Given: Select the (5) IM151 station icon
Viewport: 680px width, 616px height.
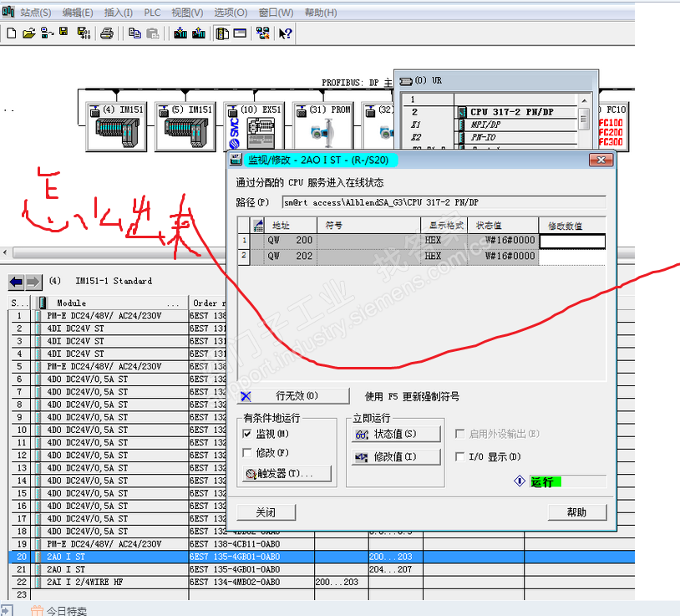Looking at the screenshot, I should 185,127.
